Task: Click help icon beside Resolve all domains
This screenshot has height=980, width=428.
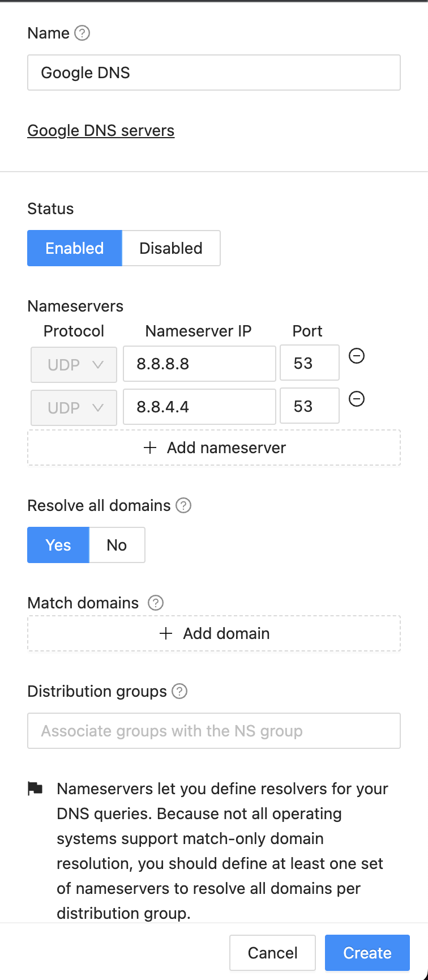Action: click(183, 505)
